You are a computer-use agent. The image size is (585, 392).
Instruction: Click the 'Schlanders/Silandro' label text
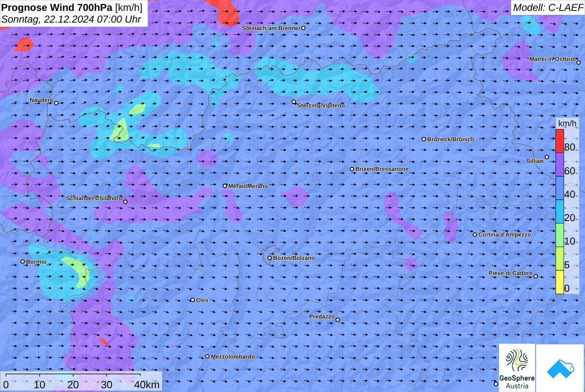pyautogui.click(x=94, y=198)
